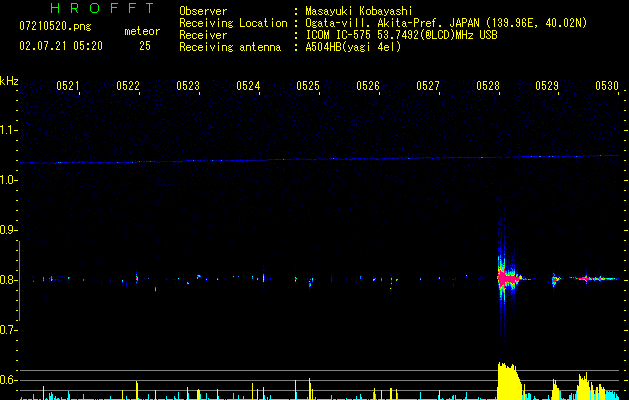Click the HROFFT title text
This screenshot has height=400, width=629.
click(103, 8)
